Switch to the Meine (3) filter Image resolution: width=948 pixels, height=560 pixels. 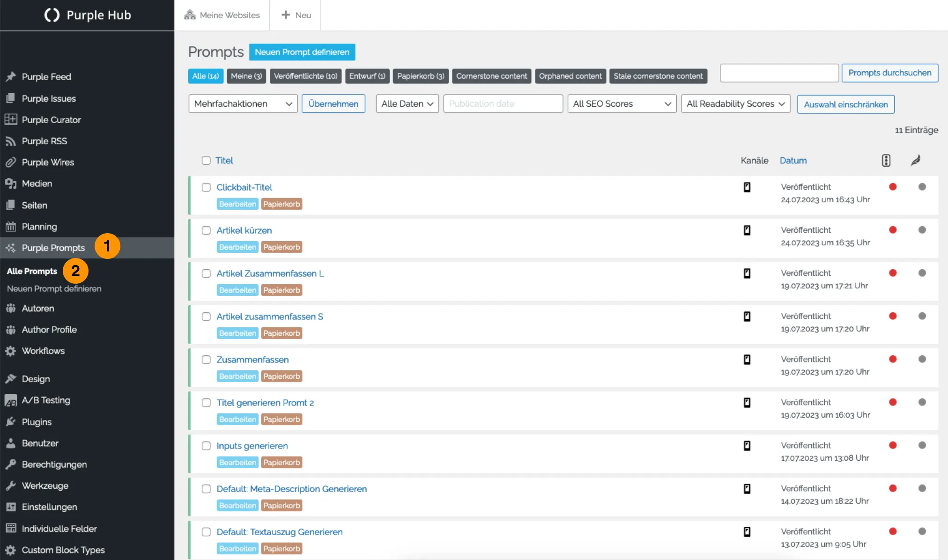pos(246,76)
